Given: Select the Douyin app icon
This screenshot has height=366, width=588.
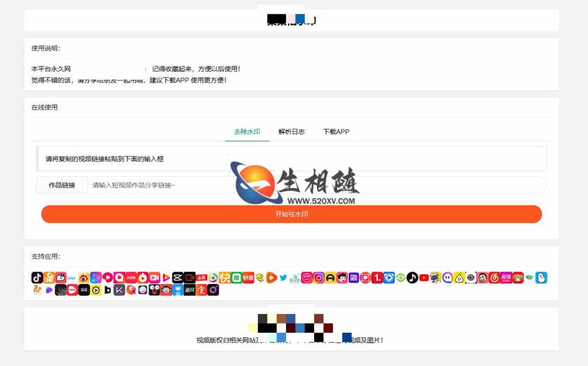Looking at the screenshot, I should 37,278.
